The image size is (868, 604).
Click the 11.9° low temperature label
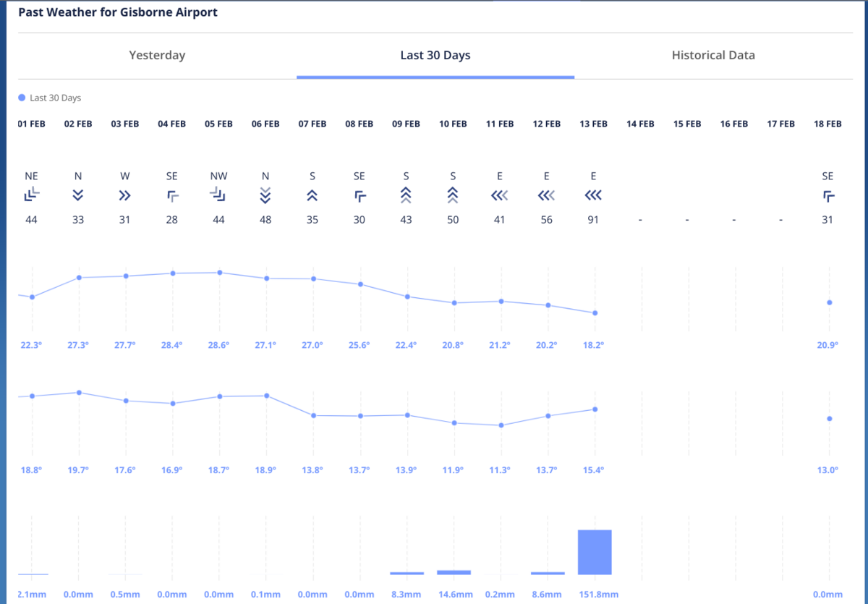coord(453,470)
